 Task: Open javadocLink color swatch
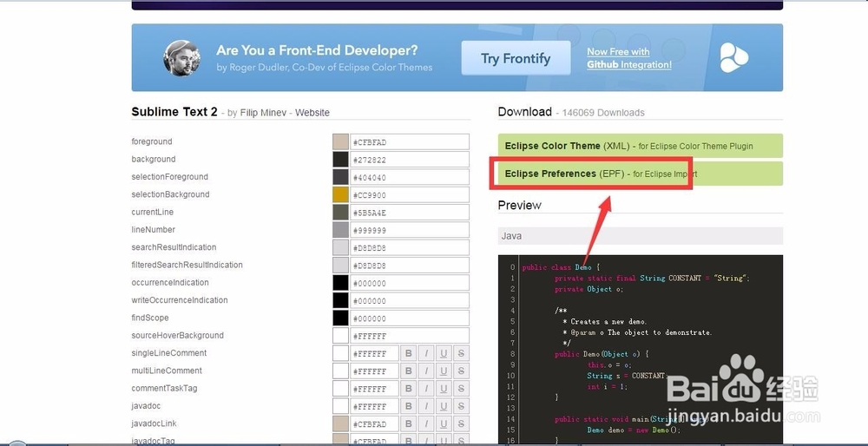(x=340, y=423)
